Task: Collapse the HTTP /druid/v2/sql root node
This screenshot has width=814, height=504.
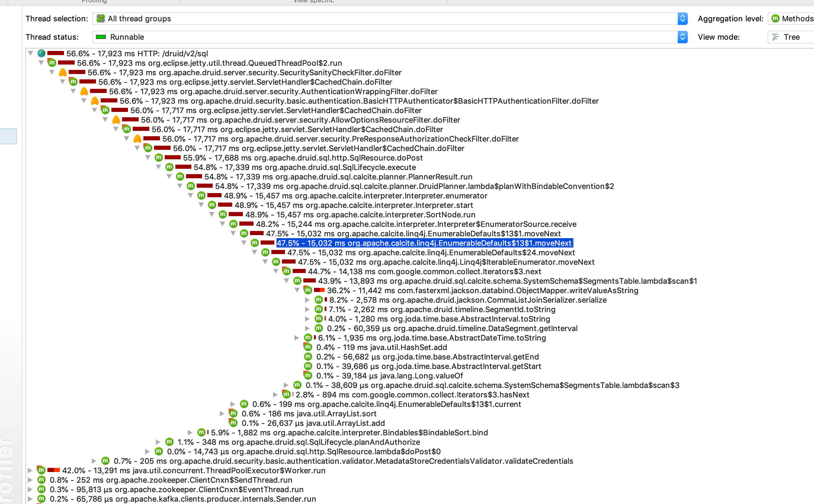Action: [31, 53]
